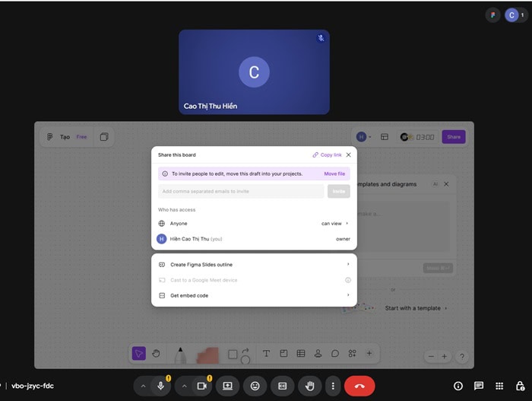Select Create Figma Slides outline
Viewport: 532px width, 401px height.
(201, 265)
